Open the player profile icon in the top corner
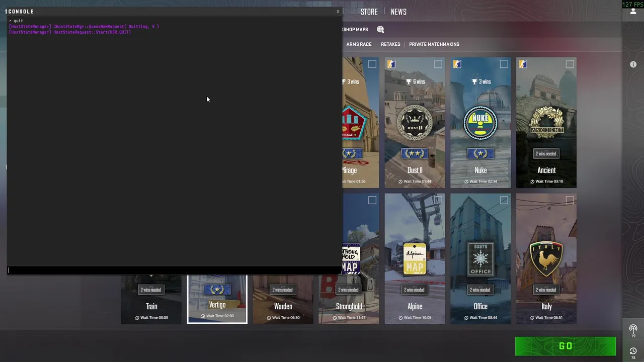This screenshot has width=644, height=362. 633,11
